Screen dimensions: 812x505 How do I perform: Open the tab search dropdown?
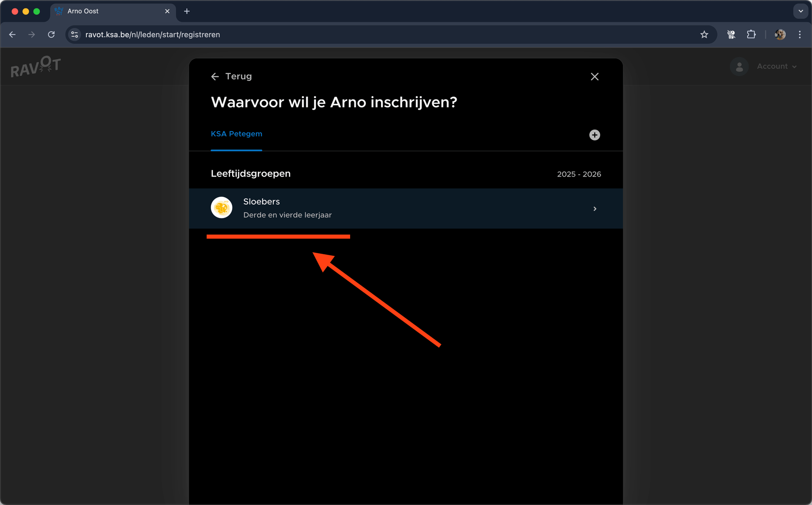point(801,11)
